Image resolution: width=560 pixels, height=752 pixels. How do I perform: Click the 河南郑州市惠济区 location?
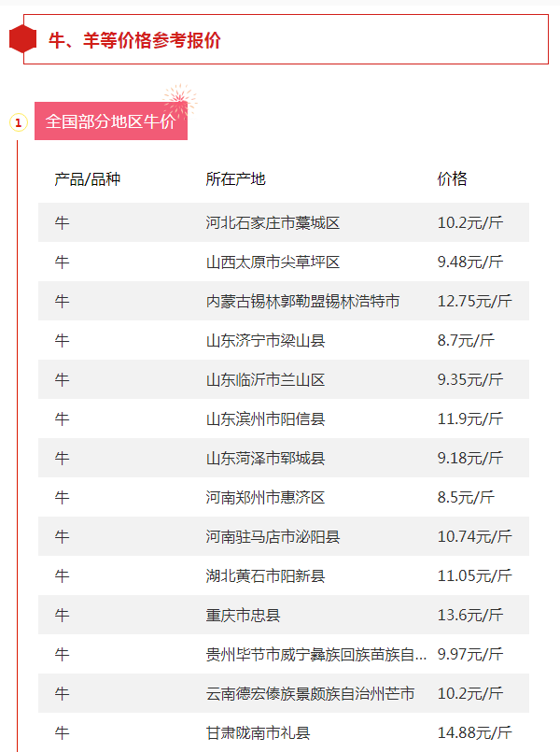(x=265, y=498)
